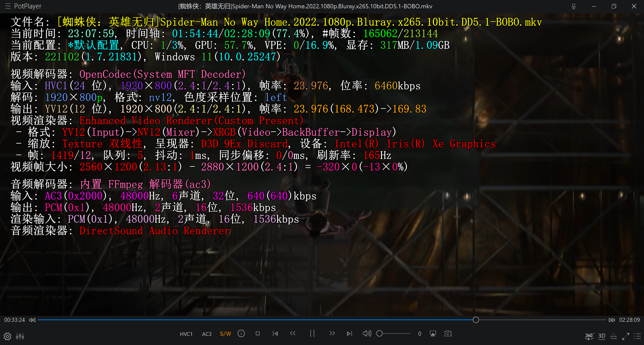Enter fullscreen with the diagonal arrow icon

click(626, 336)
